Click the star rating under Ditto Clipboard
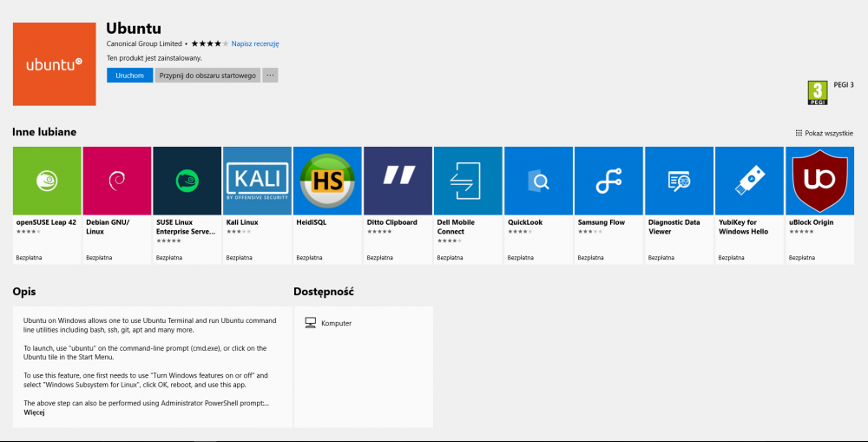868x442 pixels. click(x=379, y=232)
